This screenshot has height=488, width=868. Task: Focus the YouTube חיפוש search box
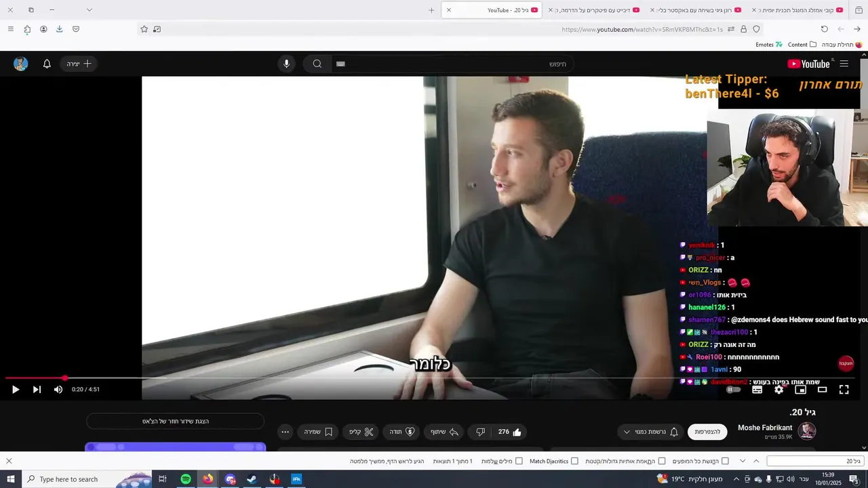tap(453, 64)
